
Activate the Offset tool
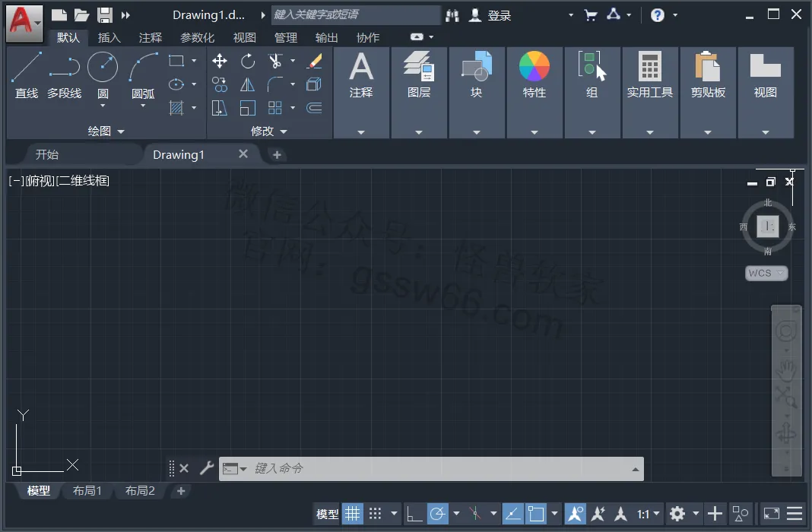coord(314,108)
